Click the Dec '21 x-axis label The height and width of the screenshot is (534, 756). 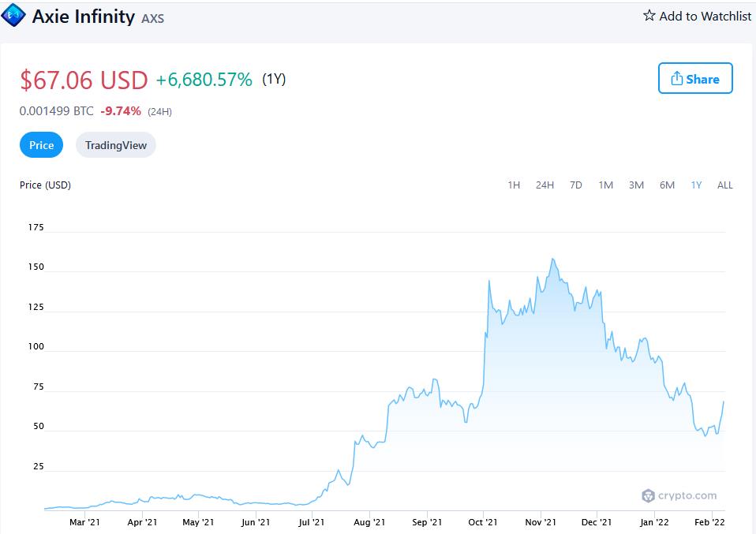click(x=597, y=522)
